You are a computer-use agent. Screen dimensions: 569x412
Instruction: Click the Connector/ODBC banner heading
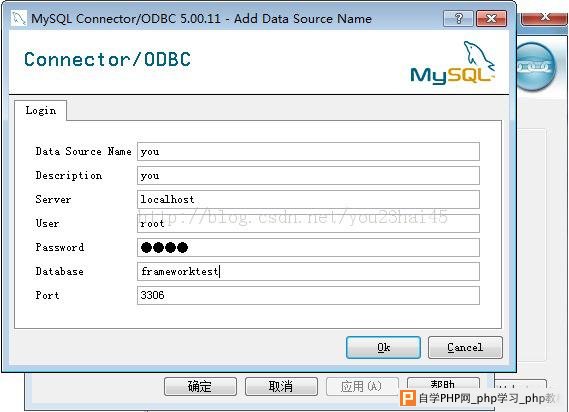tap(107, 59)
